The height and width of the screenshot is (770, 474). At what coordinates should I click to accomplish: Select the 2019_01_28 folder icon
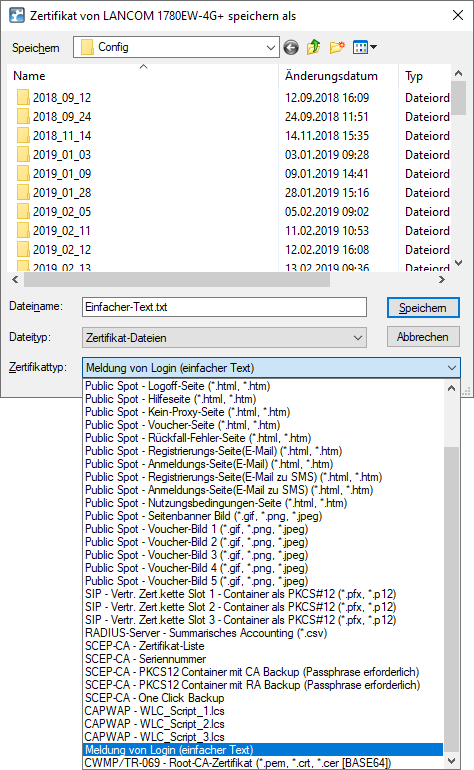[23, 193]
